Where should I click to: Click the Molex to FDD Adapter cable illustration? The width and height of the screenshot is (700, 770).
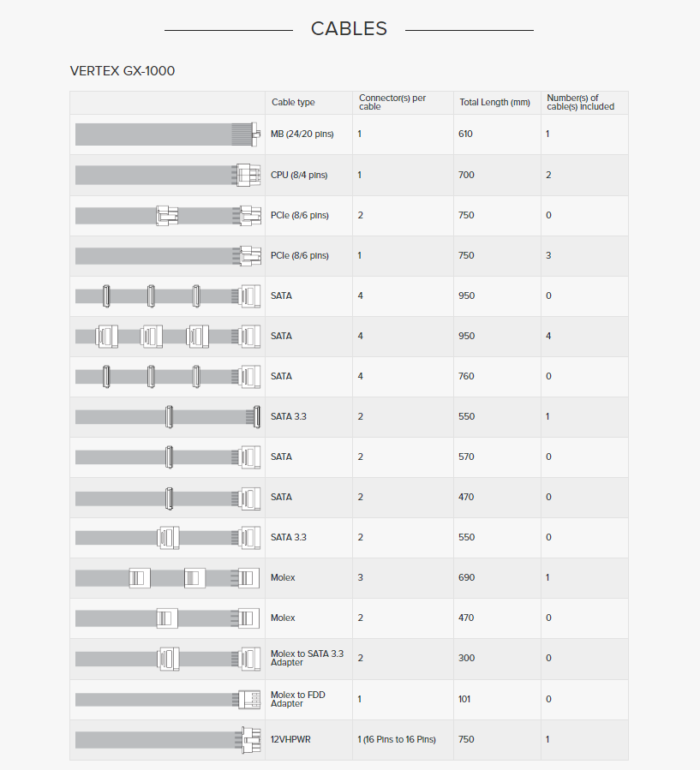point(167,699)
